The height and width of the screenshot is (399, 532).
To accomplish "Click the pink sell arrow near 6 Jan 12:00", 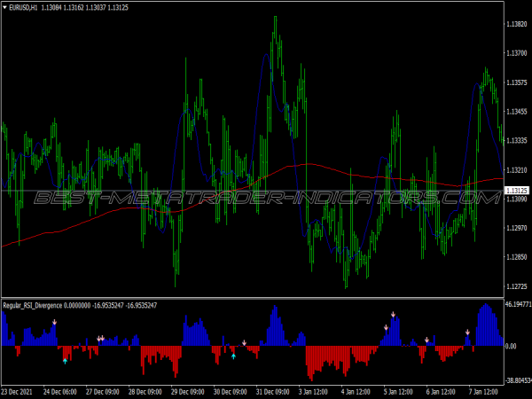I will pyautogui.click(x=426, y=340).
